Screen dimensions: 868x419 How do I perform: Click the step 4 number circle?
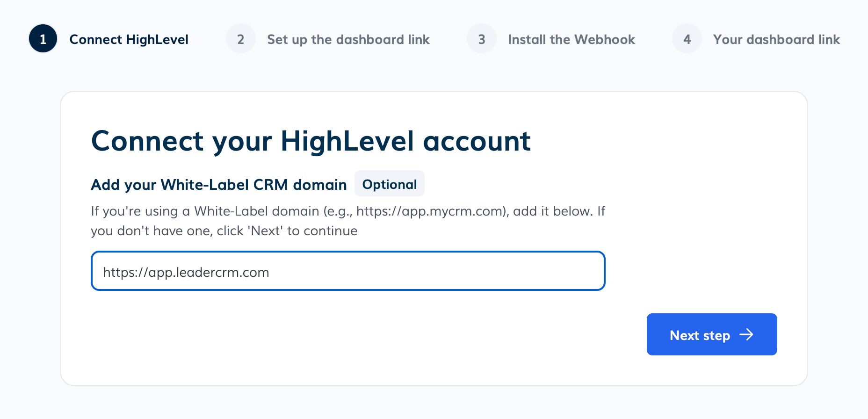(x=687, y=39)
